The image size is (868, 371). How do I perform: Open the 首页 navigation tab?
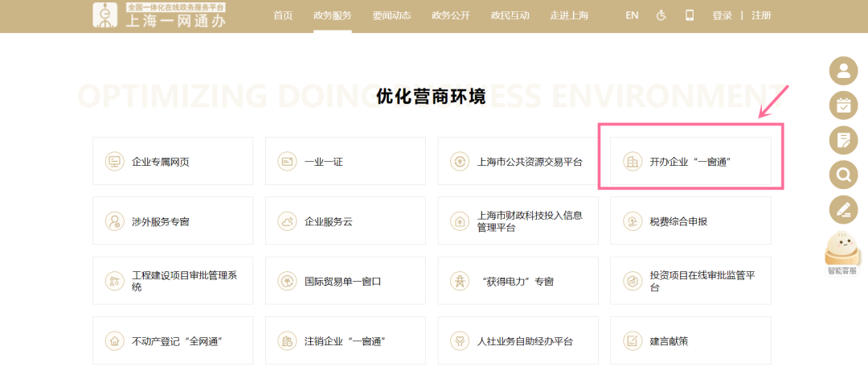click(283, 15)
